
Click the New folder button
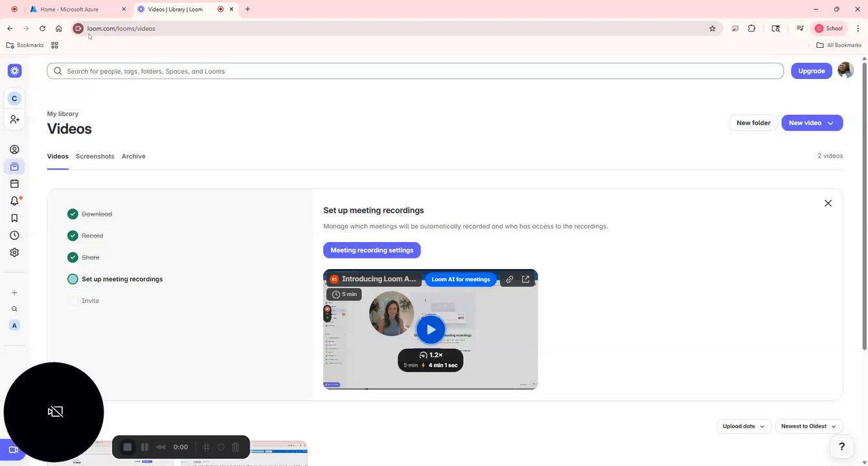(x=753, y=123)
